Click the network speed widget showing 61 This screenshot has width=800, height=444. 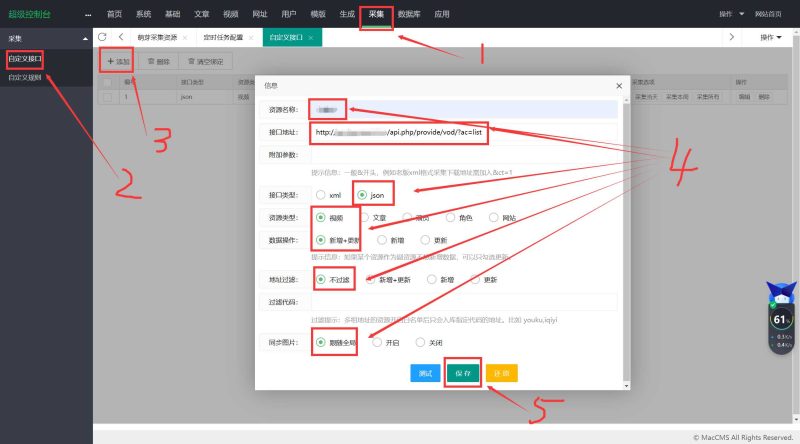pos(780,320)
